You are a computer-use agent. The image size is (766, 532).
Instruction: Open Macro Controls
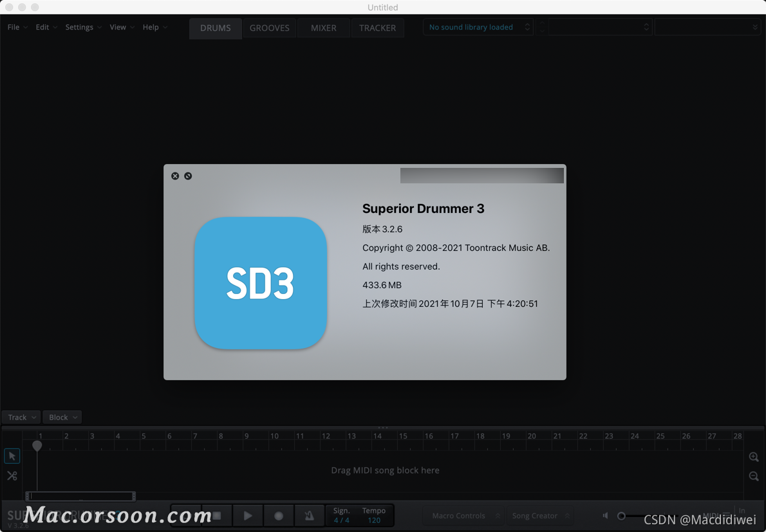pyautogui.click(x=463, y=516)
